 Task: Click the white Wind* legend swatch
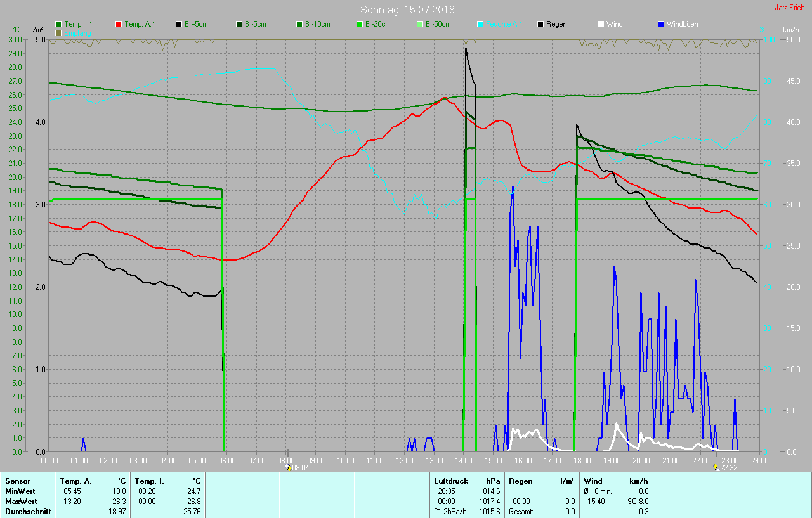point(601,24)
